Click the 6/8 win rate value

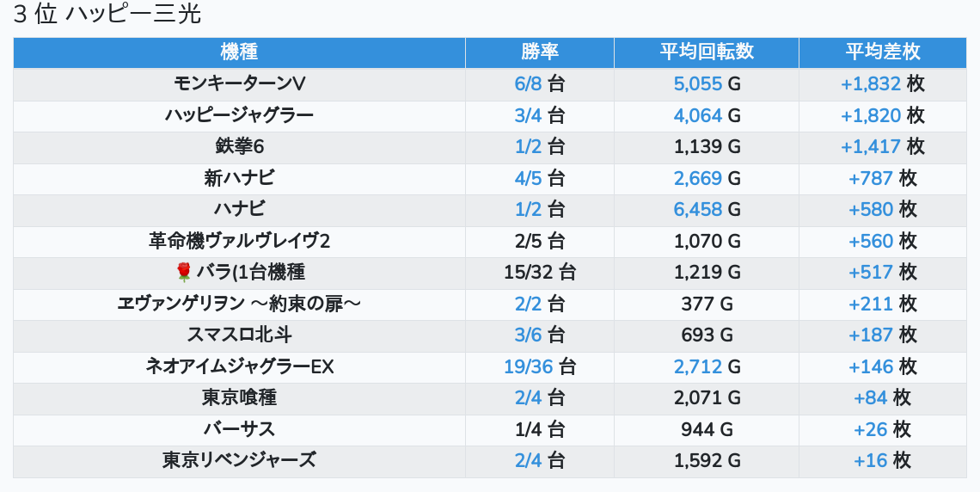click(x=529, y=83)
